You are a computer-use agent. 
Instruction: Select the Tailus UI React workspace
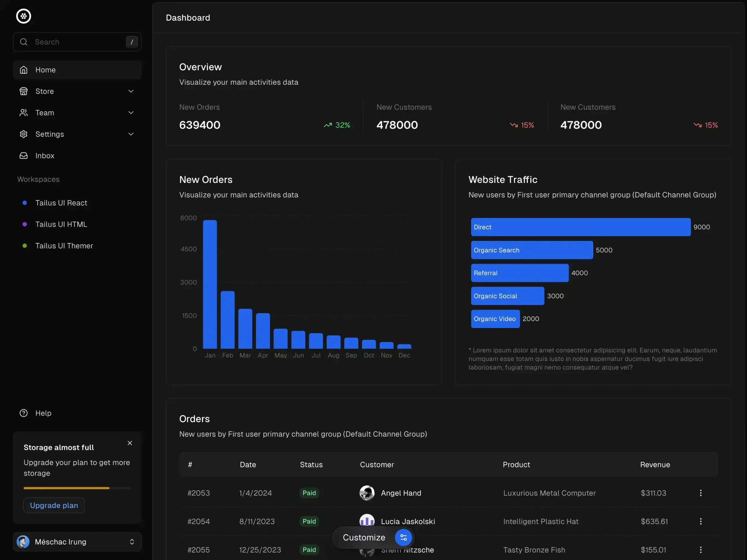[x=61, y=203]
